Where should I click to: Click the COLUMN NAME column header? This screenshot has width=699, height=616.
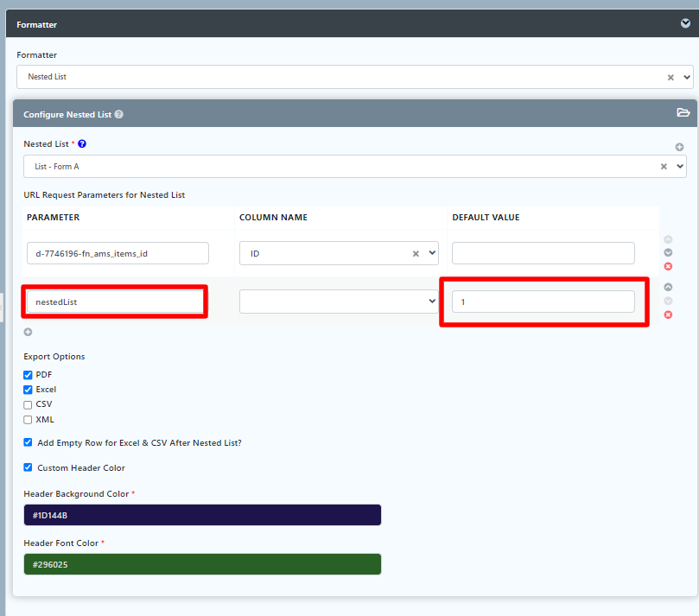click(273, 217)
